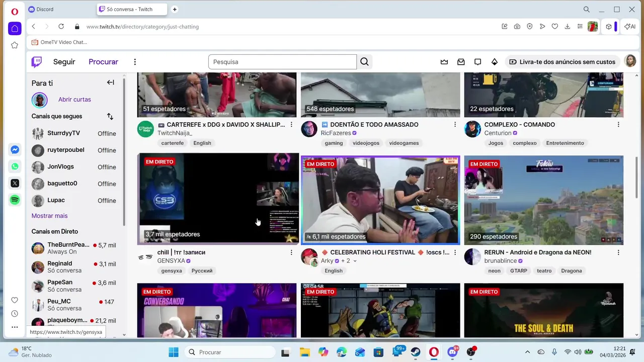Viewport: 644px width, 362px height.
Task: Collapse the Para ti sidebar arrow
Action: click(x=111, y=82)
